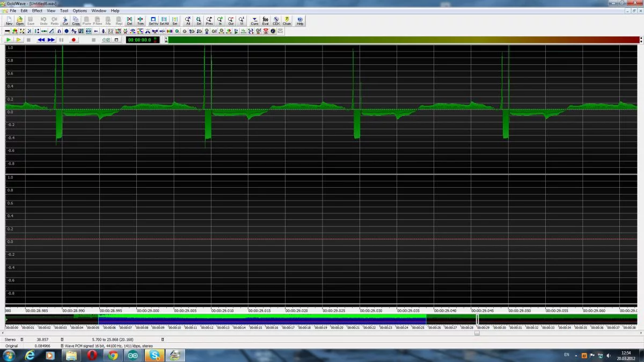Open a file with the Open icon
The height and width of the screenshot is (362, 644).
point(20,21)
